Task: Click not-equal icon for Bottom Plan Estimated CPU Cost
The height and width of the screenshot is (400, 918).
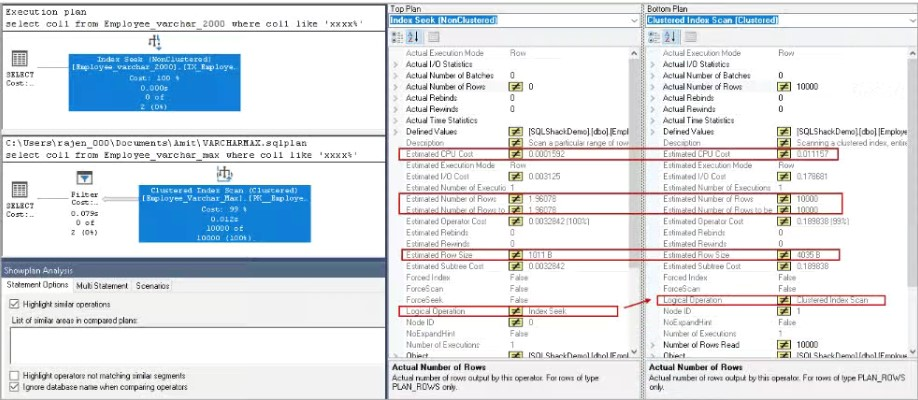Action: click(x=784, y=154)
